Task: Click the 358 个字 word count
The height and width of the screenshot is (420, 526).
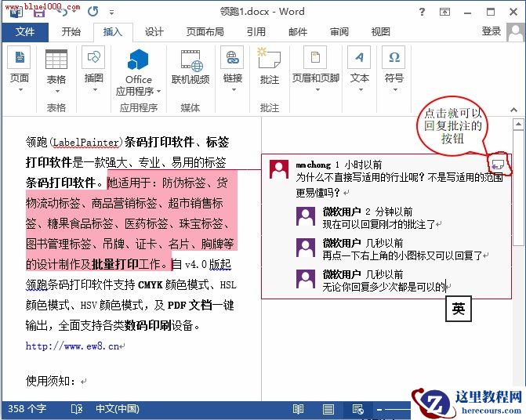Action: (27, 409)
